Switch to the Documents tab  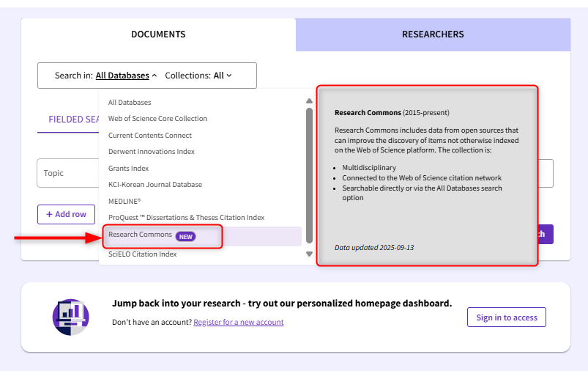pos(158,34)
